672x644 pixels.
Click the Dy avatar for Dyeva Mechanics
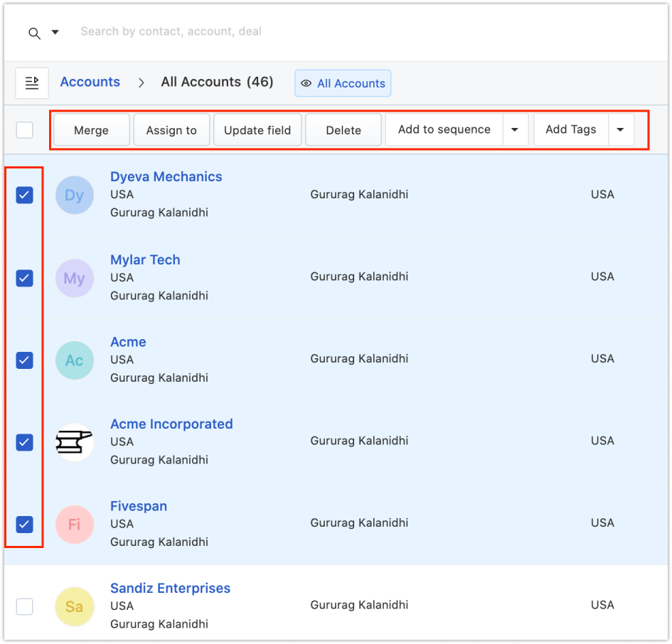[x=75, y=195]
